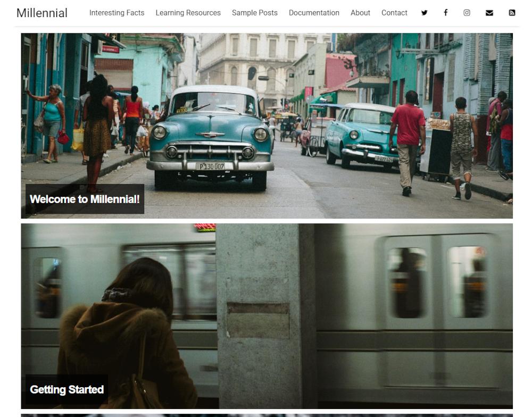Click the Contact nav link
The height and width of the screenshot is (417, 532).
[x=394, y=13]
